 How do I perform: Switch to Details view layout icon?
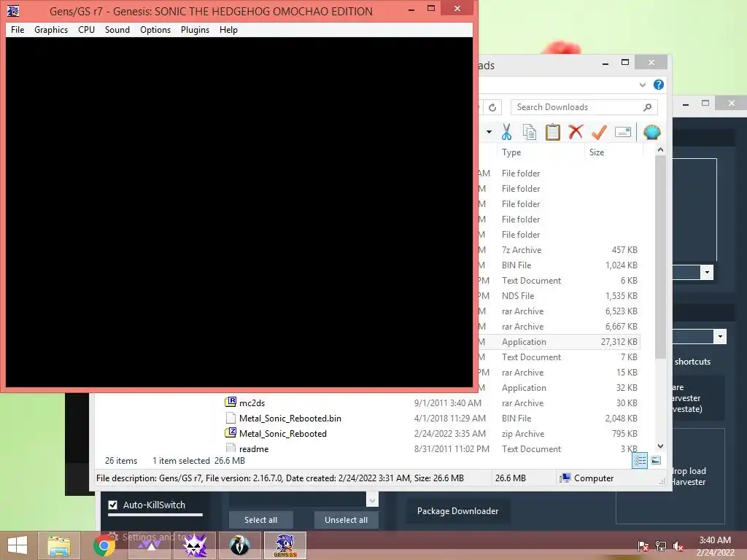[640, 460]
